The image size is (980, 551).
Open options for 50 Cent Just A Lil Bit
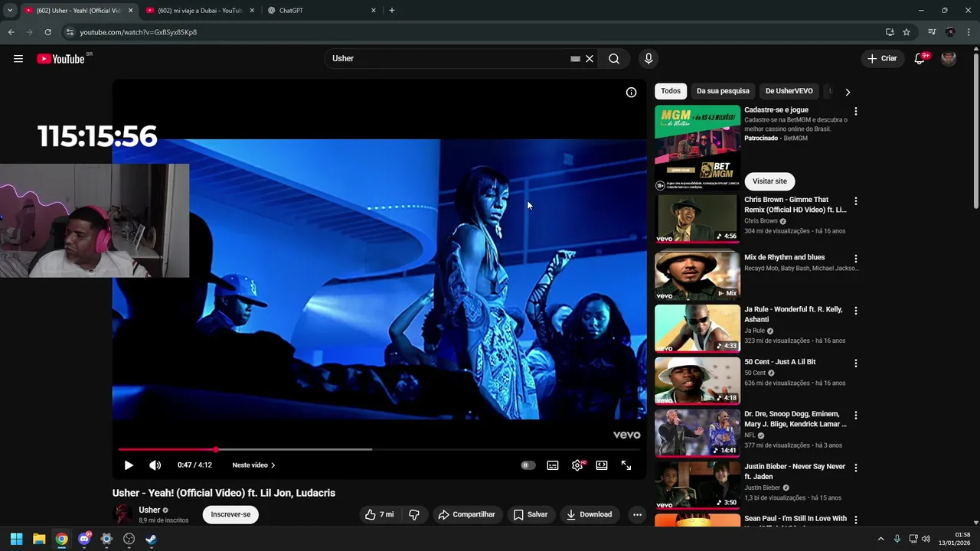point(856,364)
